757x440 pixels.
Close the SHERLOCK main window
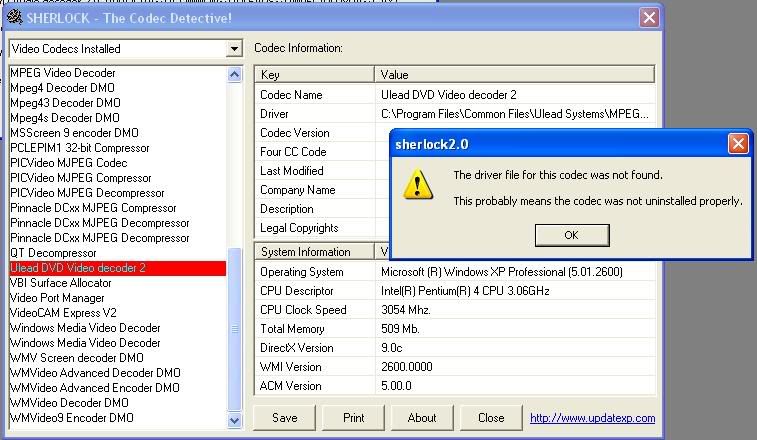click(x=649, y=17)
